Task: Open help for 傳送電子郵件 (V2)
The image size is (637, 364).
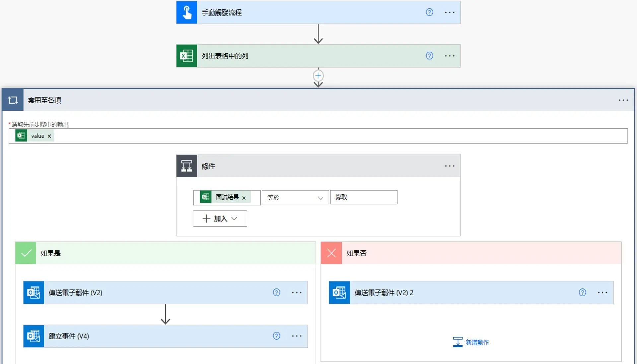Action: coord(276,292)
